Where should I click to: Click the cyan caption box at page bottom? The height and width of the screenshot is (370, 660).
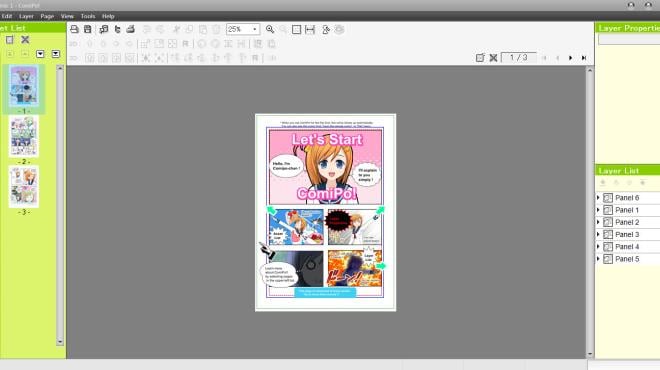(325, 292)
